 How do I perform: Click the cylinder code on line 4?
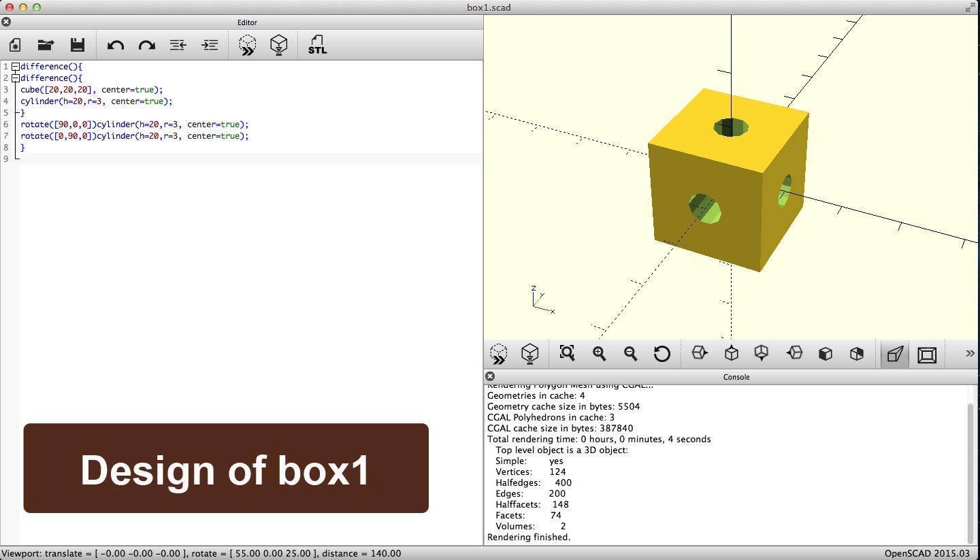(96, 101)
